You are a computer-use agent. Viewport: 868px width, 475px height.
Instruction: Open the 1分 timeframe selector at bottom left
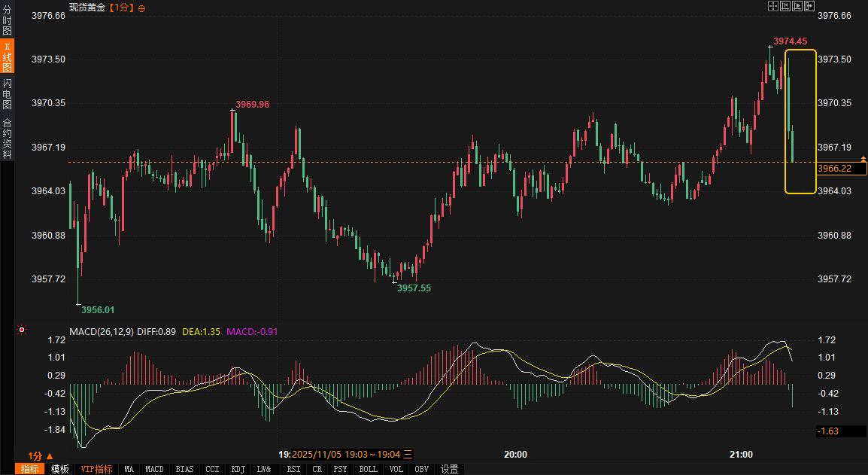click(41, 455)
